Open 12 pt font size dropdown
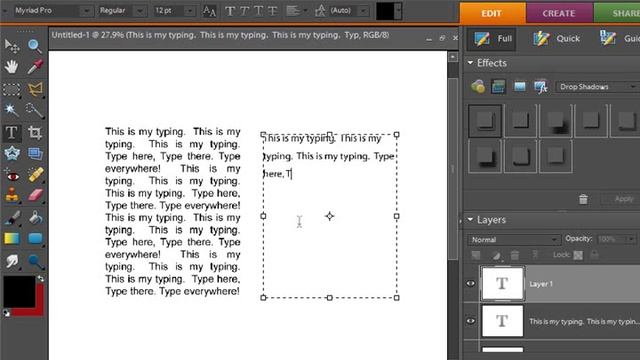The width and height of the screenshot is (640, 360). click(189, 11)
